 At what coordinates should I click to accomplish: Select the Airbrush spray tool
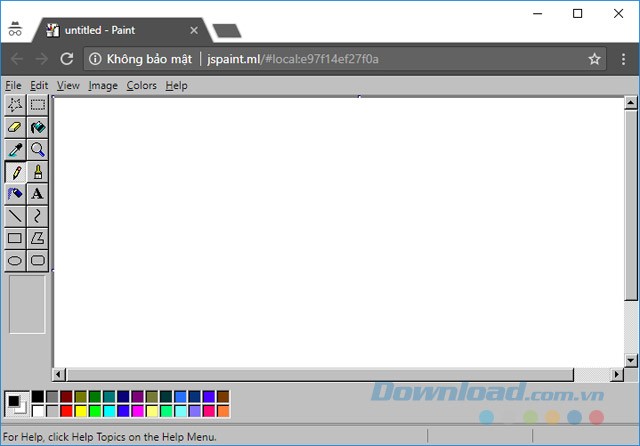15,194
